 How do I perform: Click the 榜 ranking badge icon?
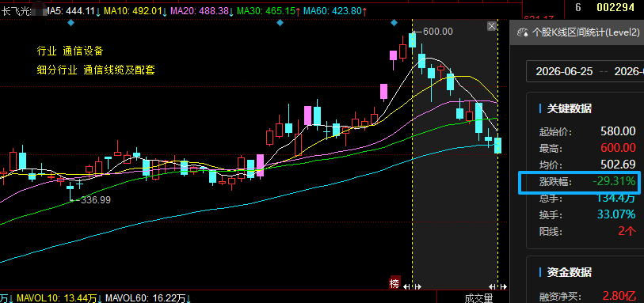pos(394,283)
